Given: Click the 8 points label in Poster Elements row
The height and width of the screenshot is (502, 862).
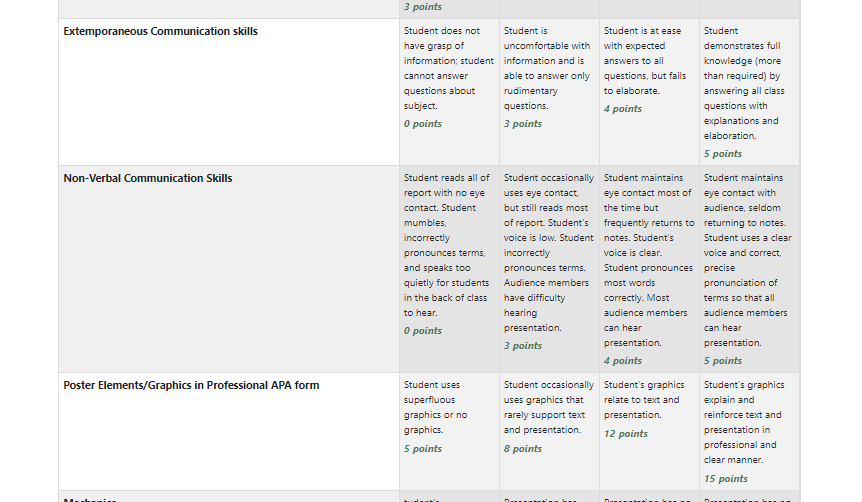Looking at the screenshot, I should point(523,449).
